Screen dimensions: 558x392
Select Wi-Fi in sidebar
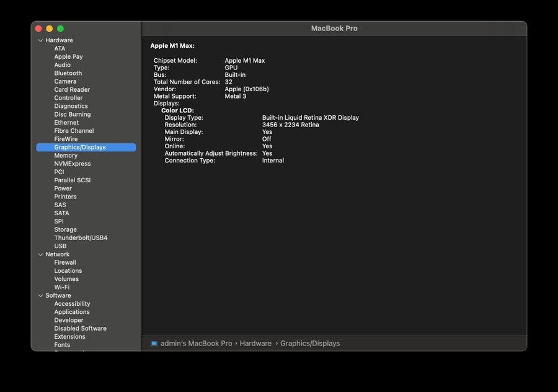coord(62,287)
